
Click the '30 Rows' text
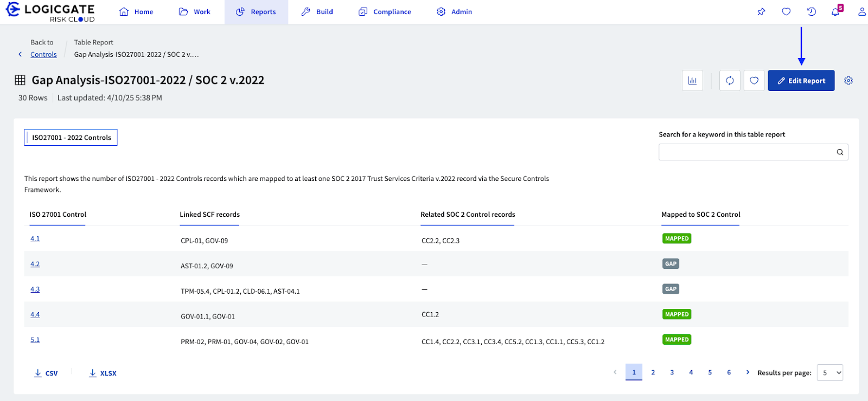33,98
